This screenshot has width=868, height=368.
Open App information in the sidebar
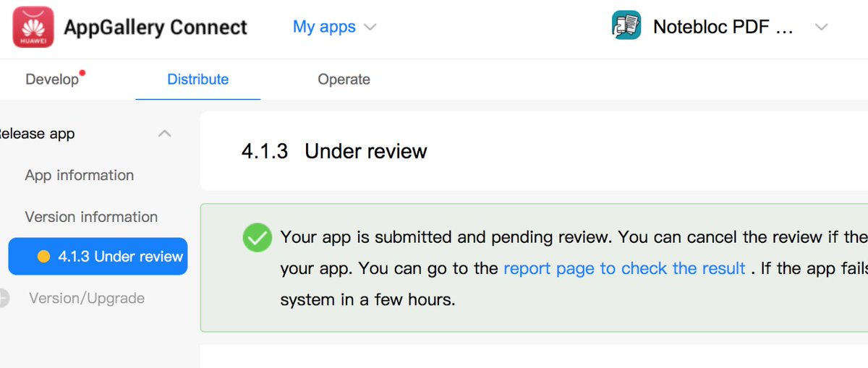(x=80, y=175)
